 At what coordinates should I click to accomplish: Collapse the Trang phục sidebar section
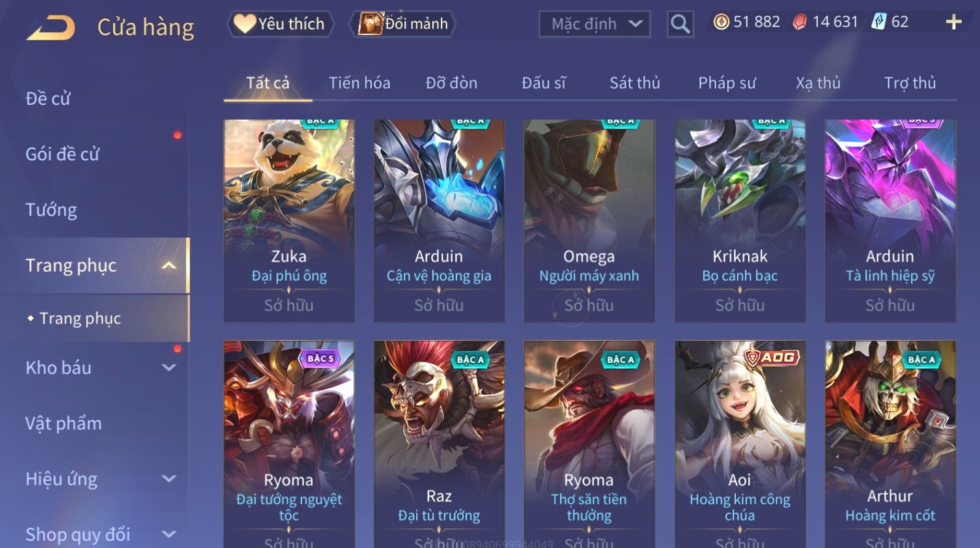pyautogui.click(x=169, y=265)
